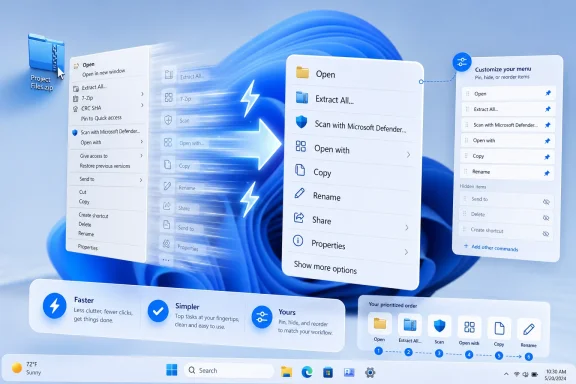Viewport: 576px width, 384px height.
Task: Unpin Rename in the Customize your menu panel
Action: pos(547,173)
